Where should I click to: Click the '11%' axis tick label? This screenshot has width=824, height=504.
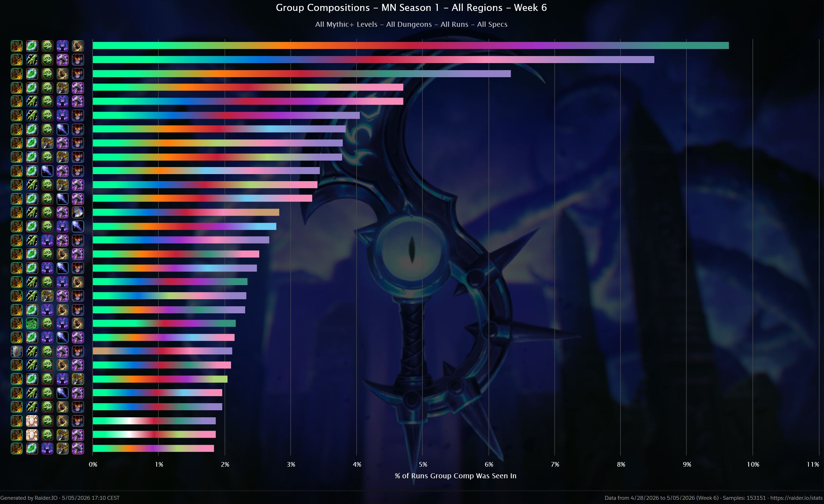pos(813,465)
